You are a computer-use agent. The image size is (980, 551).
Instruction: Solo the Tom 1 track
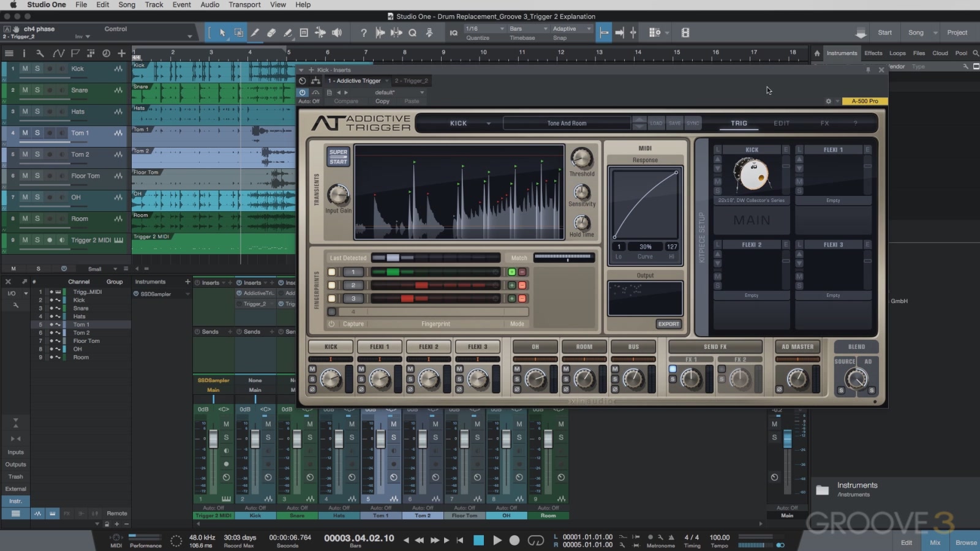(x=37, y=133)
